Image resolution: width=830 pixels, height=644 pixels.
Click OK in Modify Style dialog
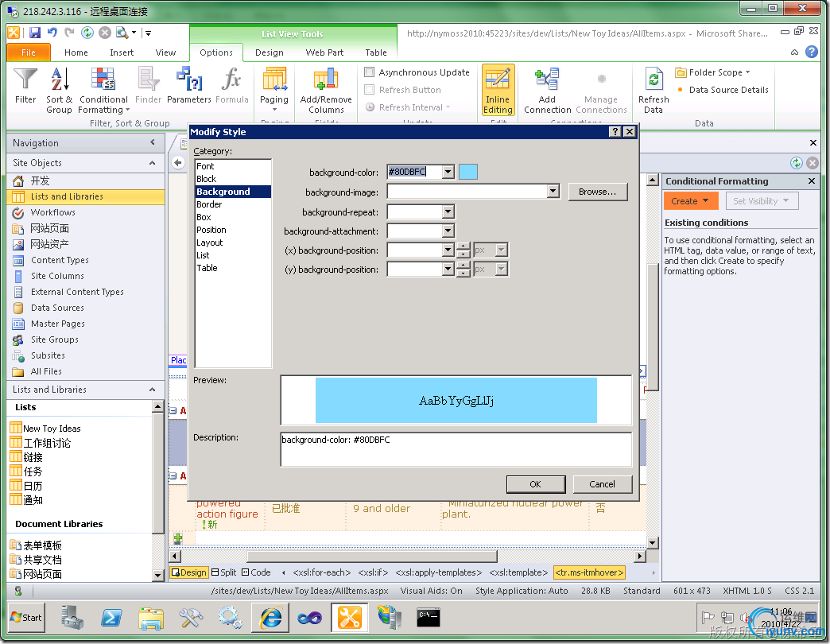536,484
